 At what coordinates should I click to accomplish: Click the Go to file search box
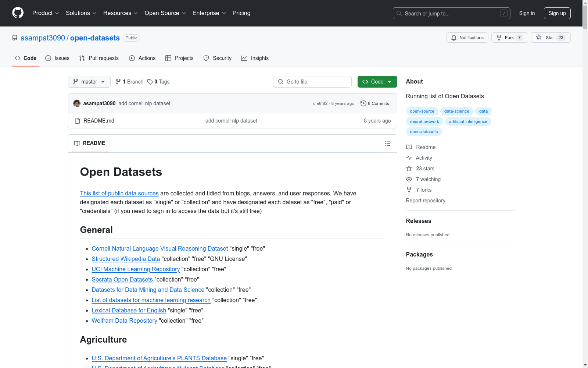[312, 82]
